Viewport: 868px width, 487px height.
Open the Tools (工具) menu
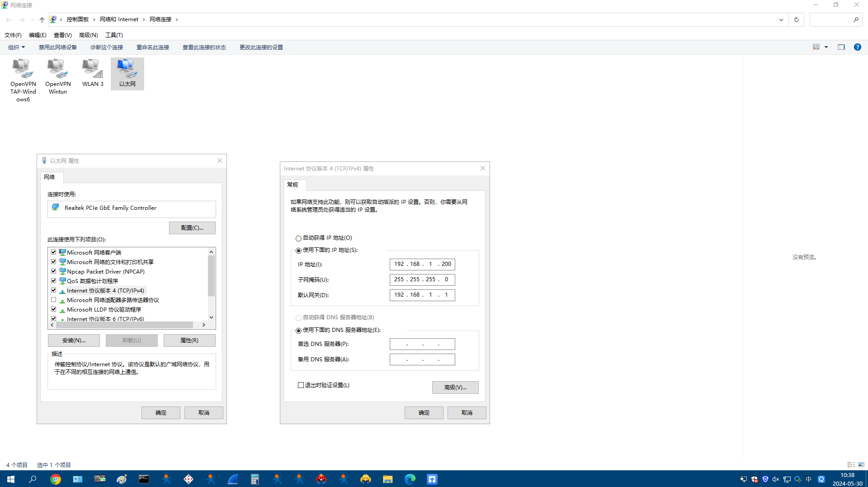point(114,35)
